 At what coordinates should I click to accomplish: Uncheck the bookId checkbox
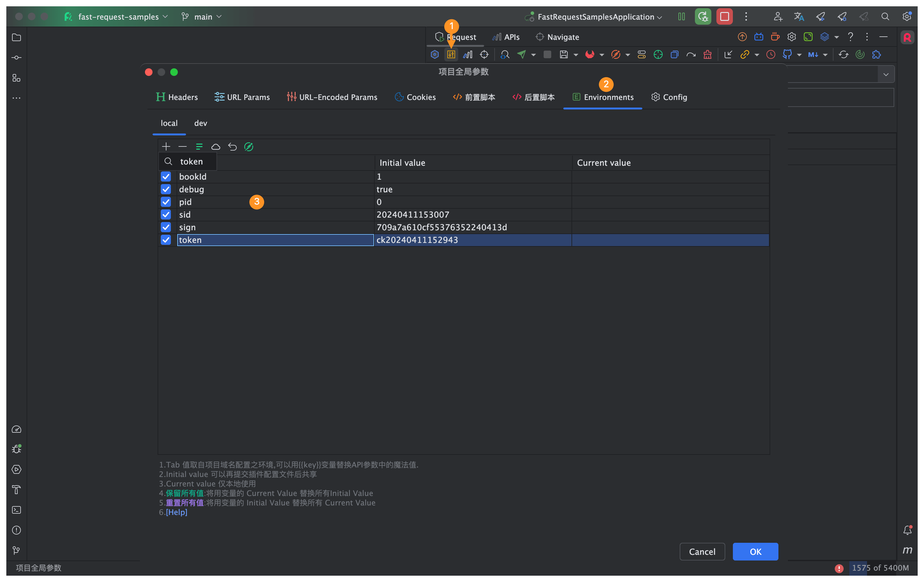[x=166, y=176]
